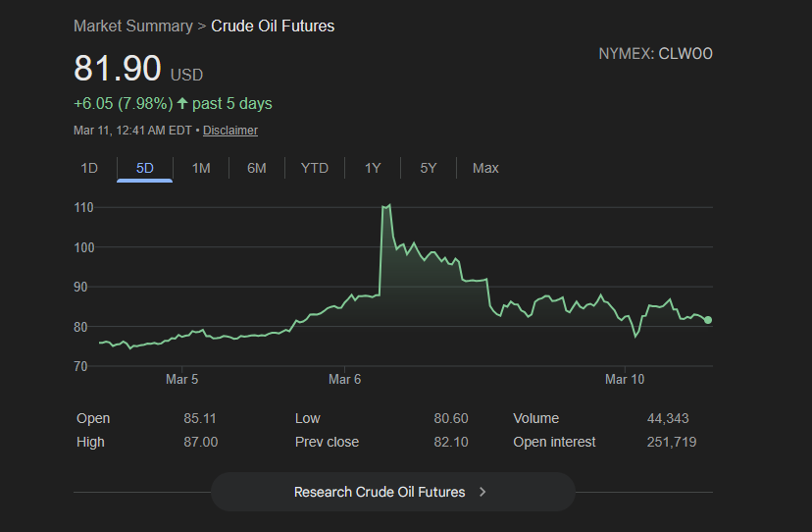Click the NYMEX: CLW00 ticker label
Image resolution: width=812 pixels, height=532 pixels.
(x=656, y=53)
